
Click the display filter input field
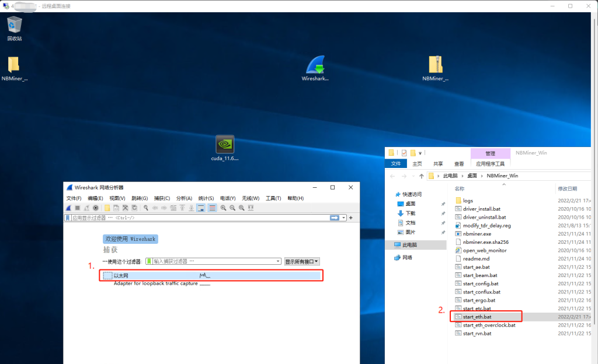pyautogui.click(x=200, y=218)
